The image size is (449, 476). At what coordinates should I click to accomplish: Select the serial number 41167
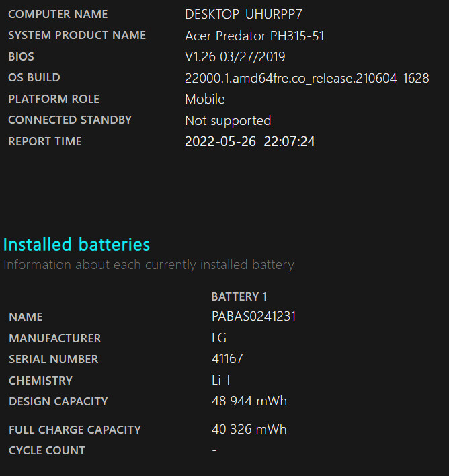click(227, 359)
